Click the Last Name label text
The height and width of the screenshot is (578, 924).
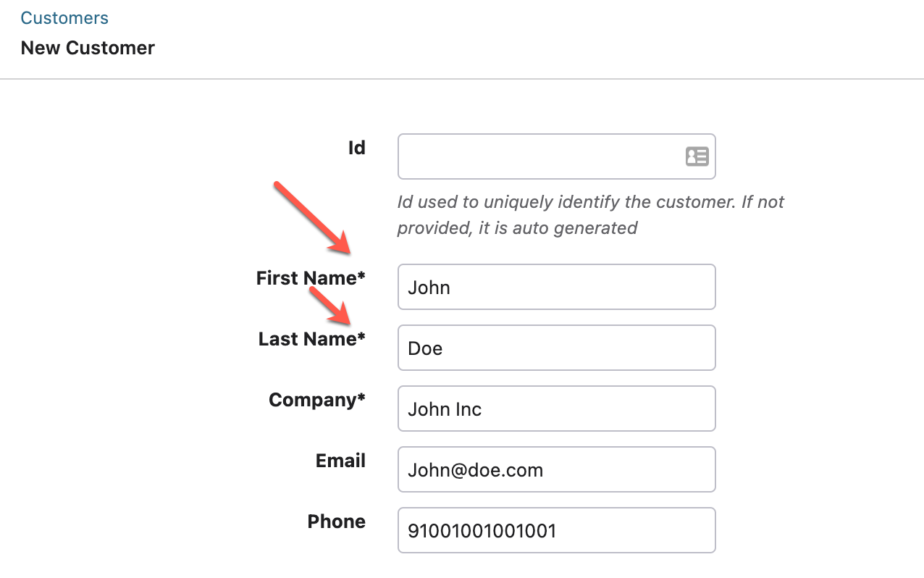coord(308,339)
